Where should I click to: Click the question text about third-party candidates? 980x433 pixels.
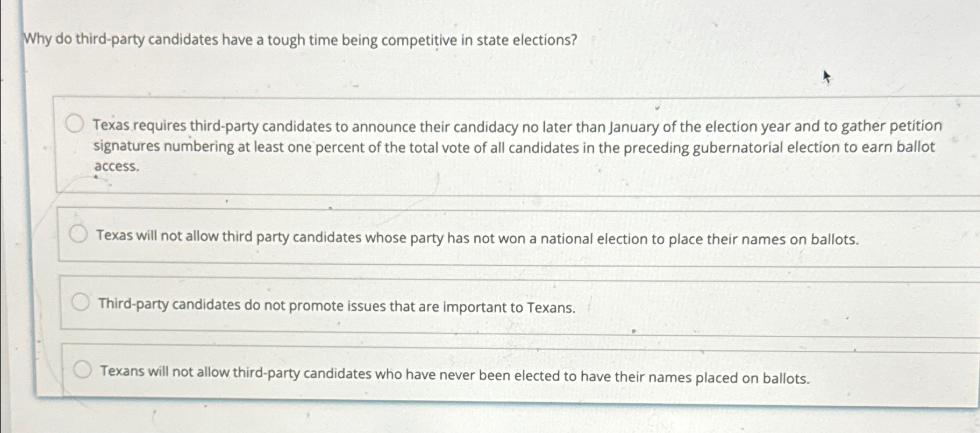point(300,40)
